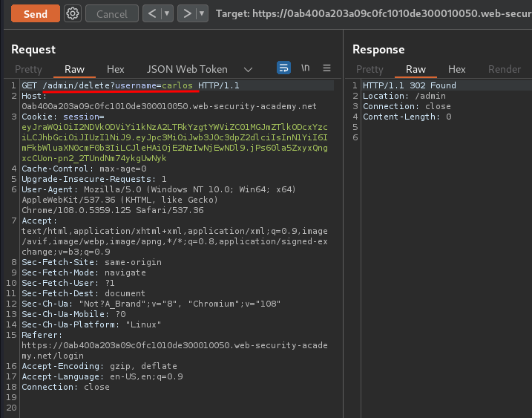532x418 pixels.
Task: Click Sec-Fetch-Site: same-origin header
Action: (x=91, y=262)
